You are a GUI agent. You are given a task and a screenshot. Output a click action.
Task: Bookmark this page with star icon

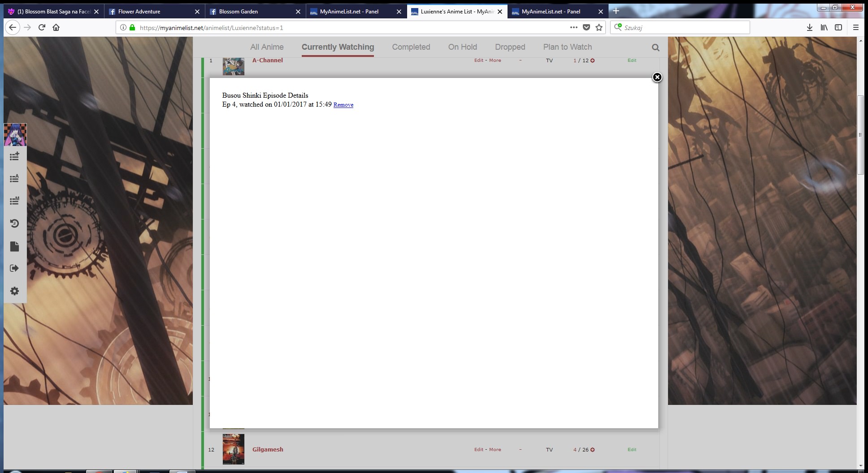click(599, 27)
